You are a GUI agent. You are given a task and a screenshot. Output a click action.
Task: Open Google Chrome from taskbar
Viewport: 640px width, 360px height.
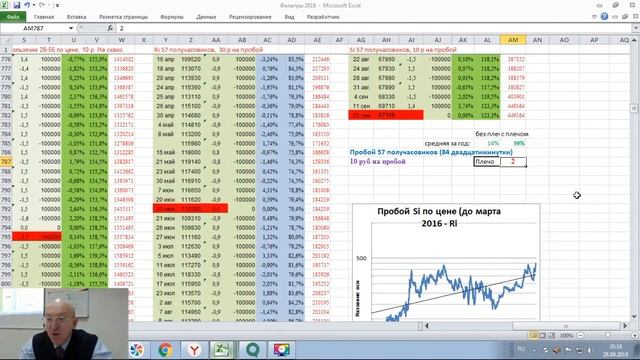pyautogui.click(x=165, y=350)
